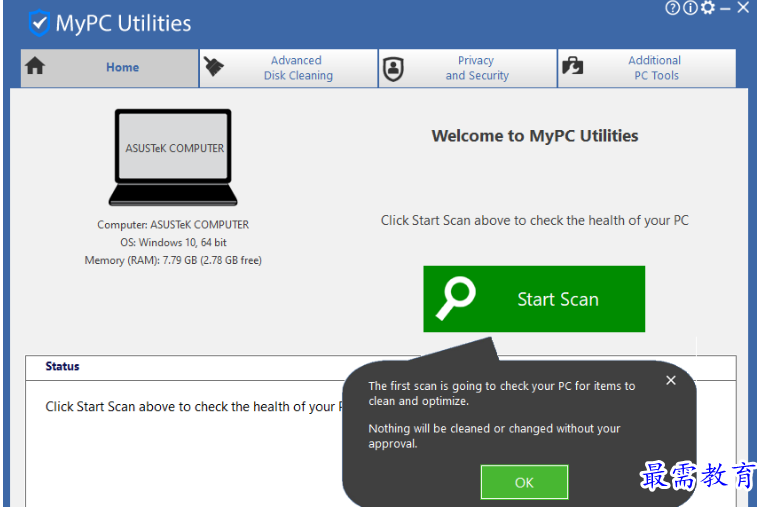Click 'Click Start Scan above' text under welcome heading
The height and width of the screenshot is (507, 764).
(535, 221)
